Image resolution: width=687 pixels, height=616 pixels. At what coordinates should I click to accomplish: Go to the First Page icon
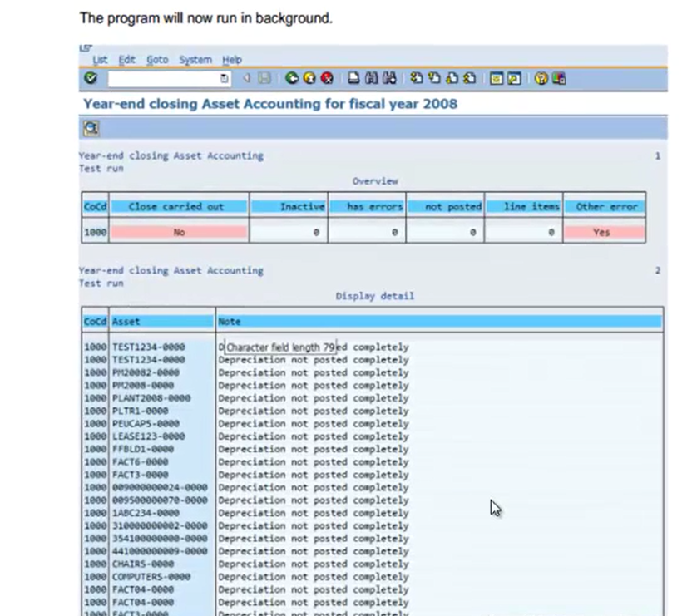point(417,78)
